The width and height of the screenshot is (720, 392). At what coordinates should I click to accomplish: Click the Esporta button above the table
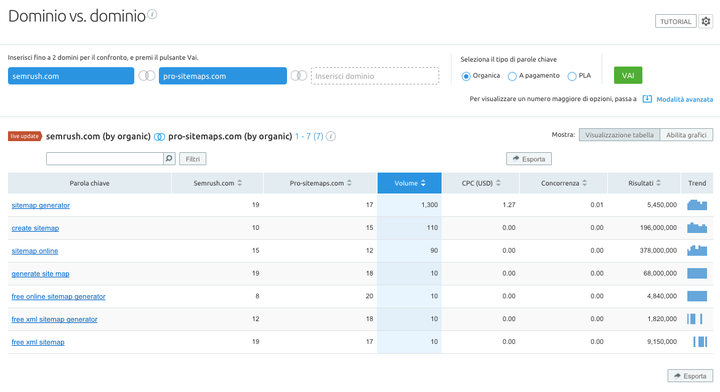click(529, 159)
